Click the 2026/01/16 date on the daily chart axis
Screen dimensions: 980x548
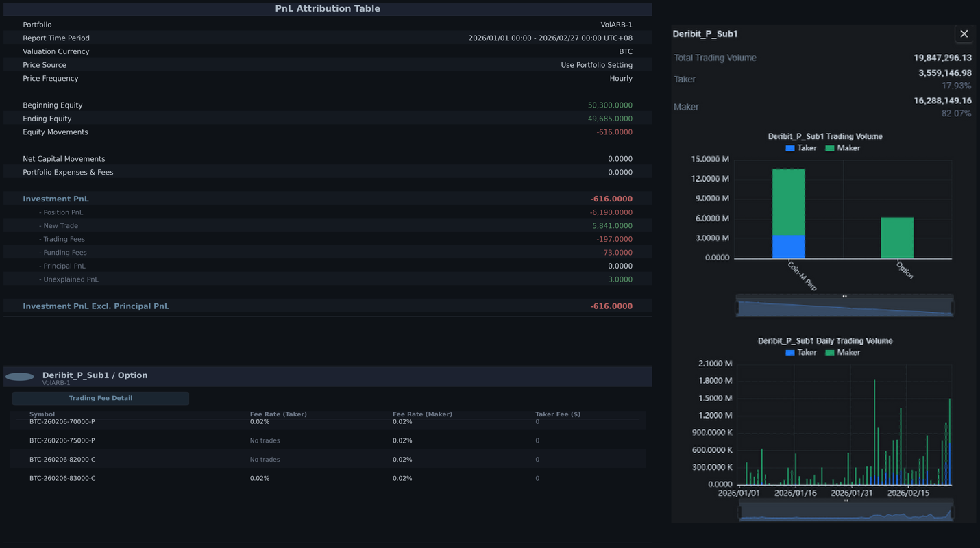pyautogui.click(x=795, y=493)
